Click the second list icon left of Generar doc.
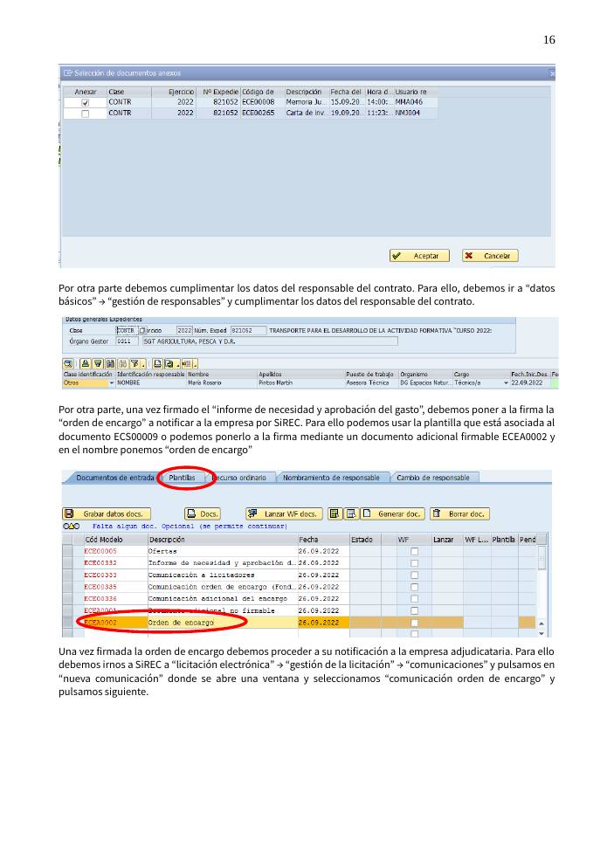Screen dimensions: 614x868 tap(351, 513)
